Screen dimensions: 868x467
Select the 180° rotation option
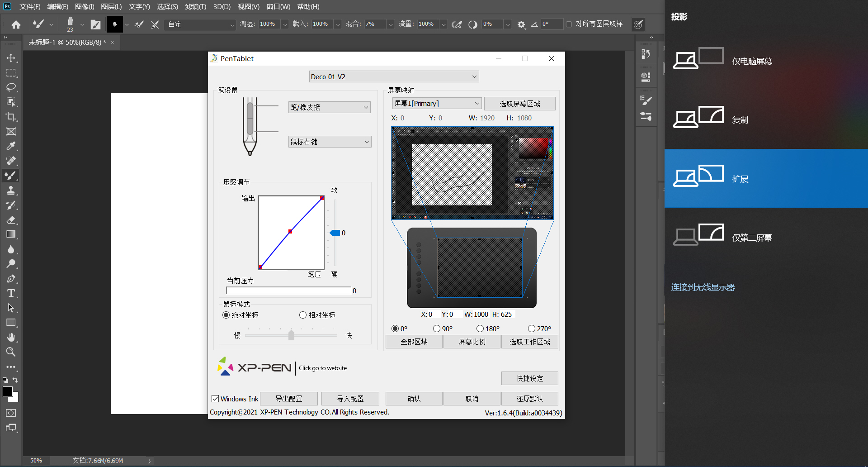480,329
